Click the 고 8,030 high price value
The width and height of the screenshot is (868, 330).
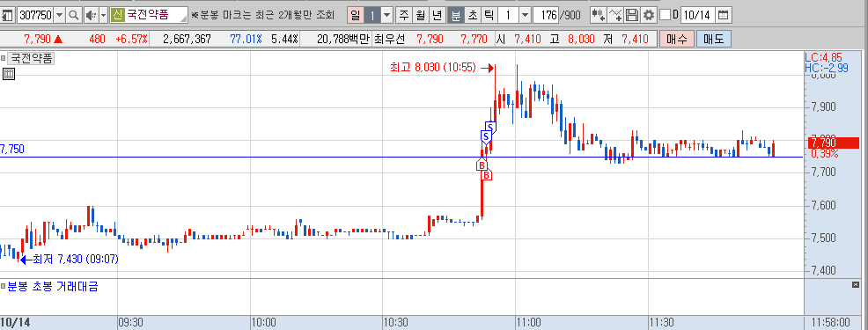581,39
